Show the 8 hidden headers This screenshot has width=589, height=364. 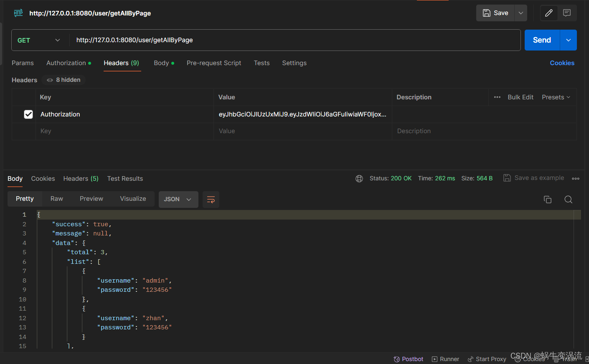(x=63, y=80)
